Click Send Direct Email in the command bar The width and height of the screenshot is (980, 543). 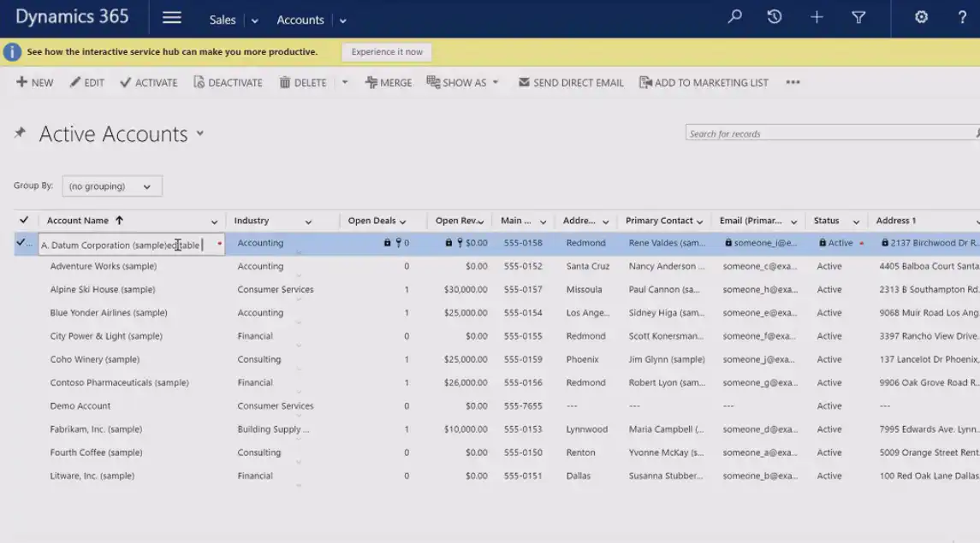point(570,82)
